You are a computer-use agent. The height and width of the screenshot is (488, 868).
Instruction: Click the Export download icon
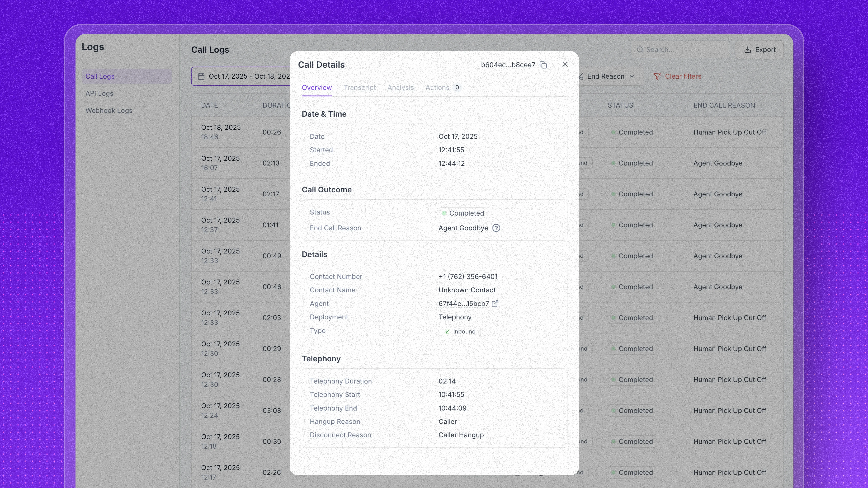(747, 50)
